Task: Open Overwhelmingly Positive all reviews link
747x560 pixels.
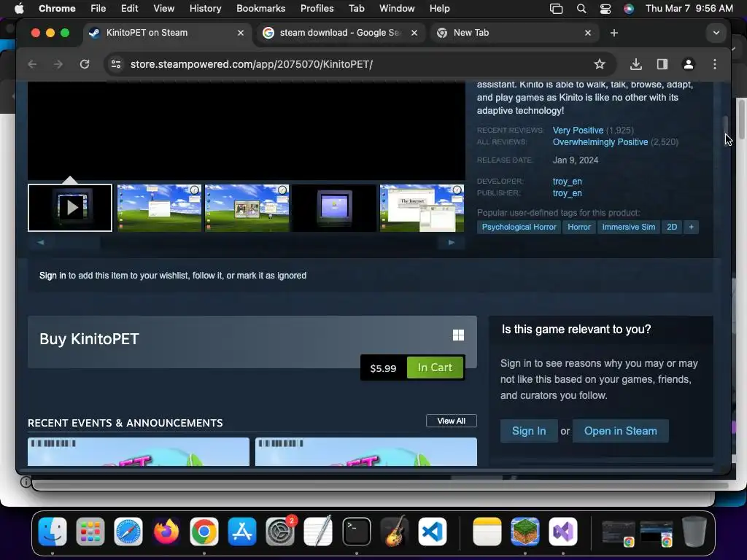Action: click(600, 142)
